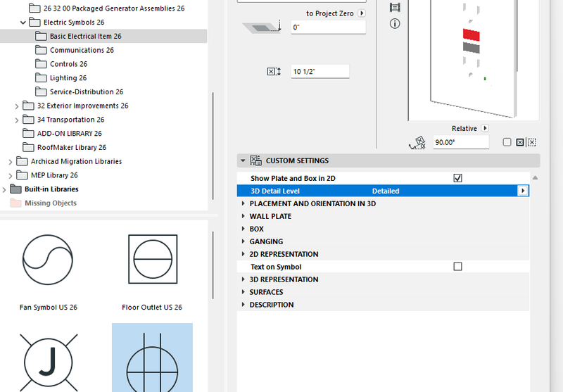Click the elevation offset plane icon

click(262, 27)
